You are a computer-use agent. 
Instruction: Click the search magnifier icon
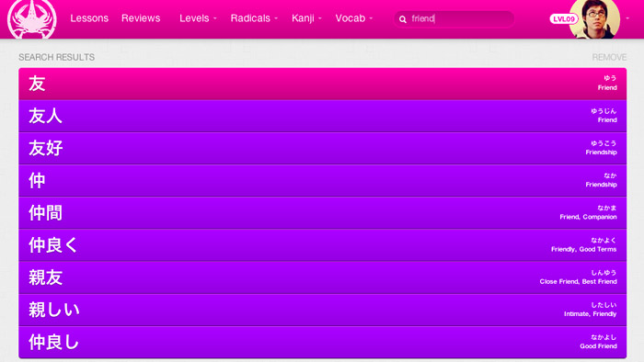[403, 19]
